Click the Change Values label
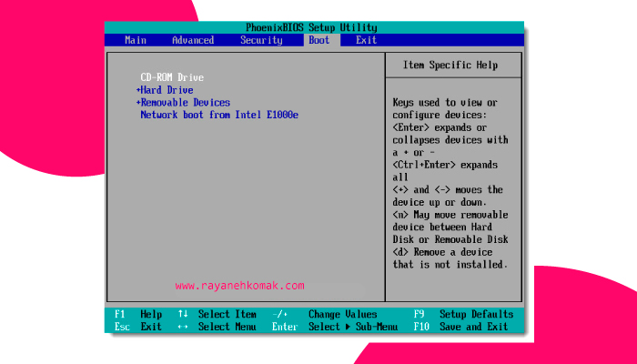This screenshot has height=364, width=637. pyautogui.click(x=342, y=314)
